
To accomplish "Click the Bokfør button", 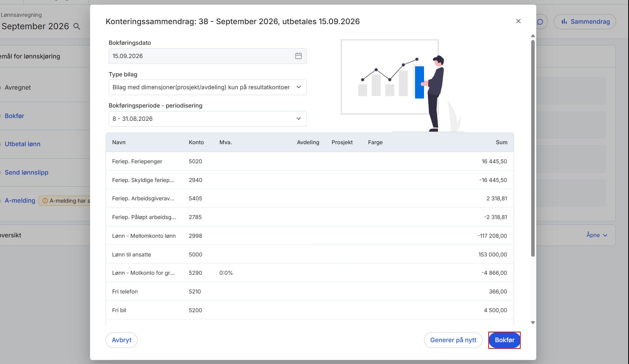I will click(504, 340).
